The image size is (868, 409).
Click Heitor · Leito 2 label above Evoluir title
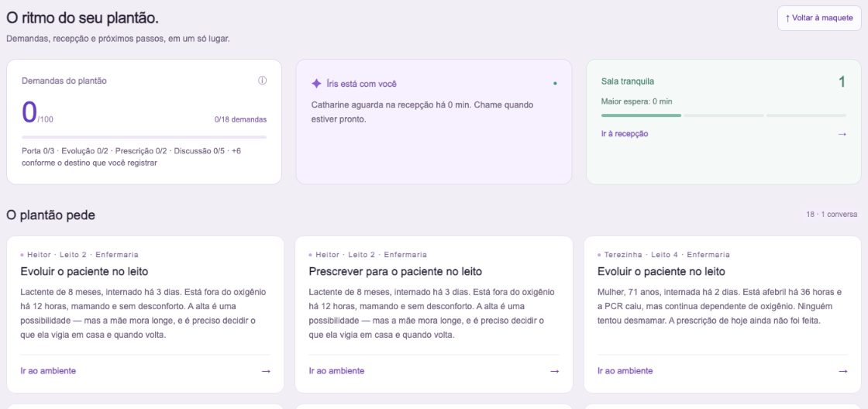coord(79,255)
